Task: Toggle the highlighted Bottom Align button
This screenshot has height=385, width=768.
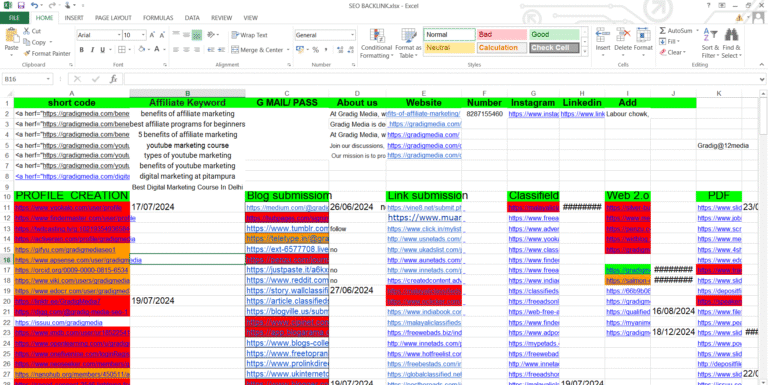Action: (x=197, y=35)
